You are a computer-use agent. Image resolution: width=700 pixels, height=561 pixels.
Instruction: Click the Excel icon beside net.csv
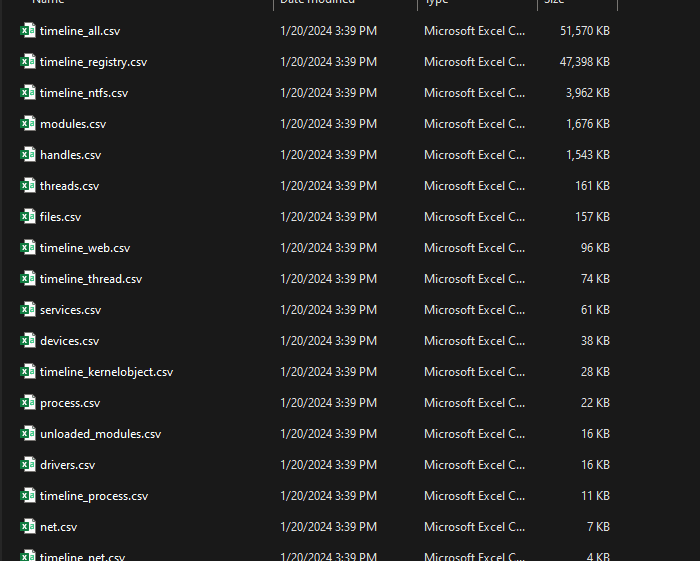[x=28, y=527]
